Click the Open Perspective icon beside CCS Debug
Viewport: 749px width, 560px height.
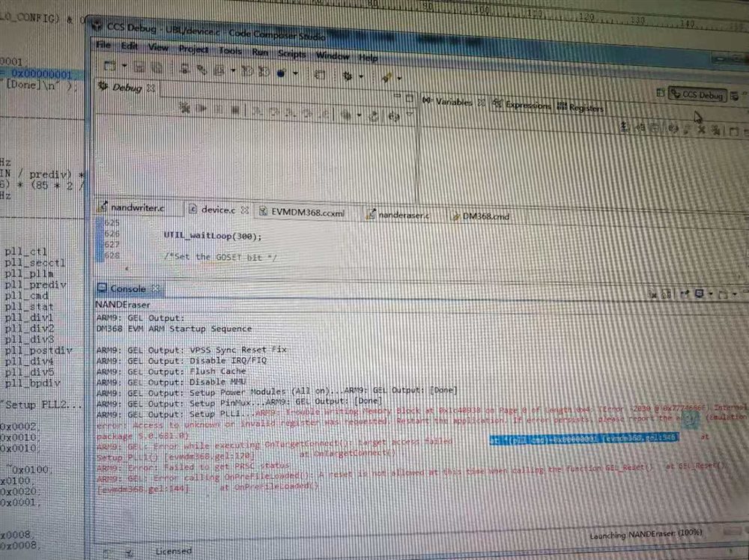pos(660,93)
